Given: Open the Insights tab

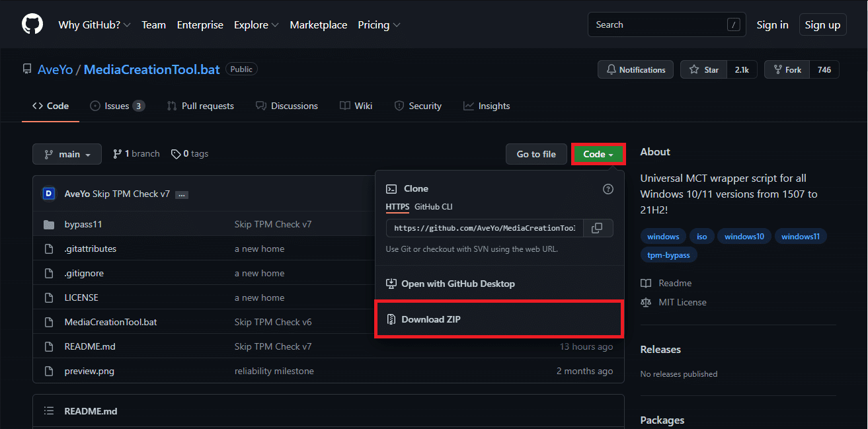Looking at the screenshot, I should (487, 106).
